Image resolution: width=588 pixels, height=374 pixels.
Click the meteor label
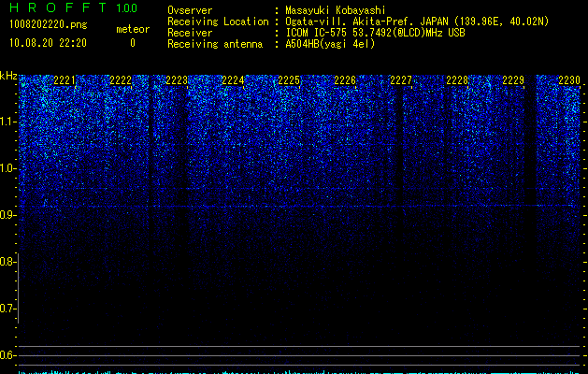click(133, 29)
